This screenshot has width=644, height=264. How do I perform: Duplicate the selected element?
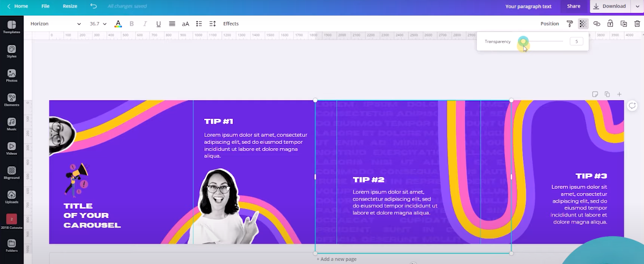pyautogui.click(x=624, y=24)
